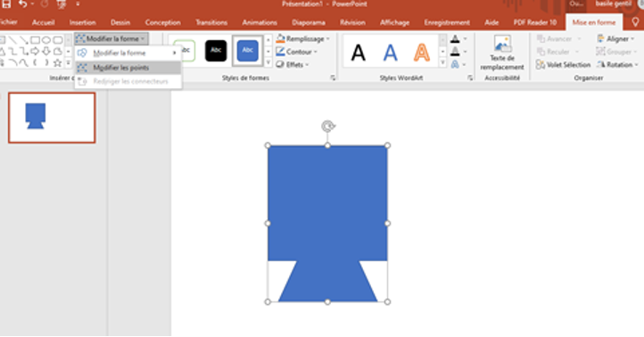
Task: Apply the black Abc shape style
Action: tap(216, 51)
